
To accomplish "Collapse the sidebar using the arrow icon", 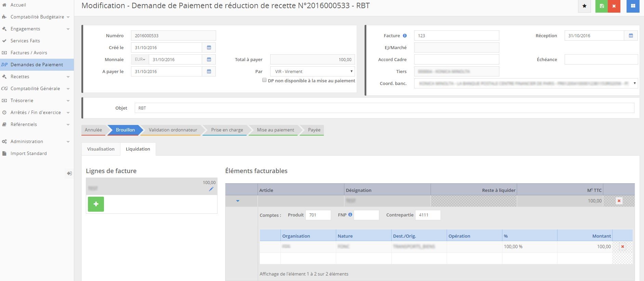I will [69, 173].
